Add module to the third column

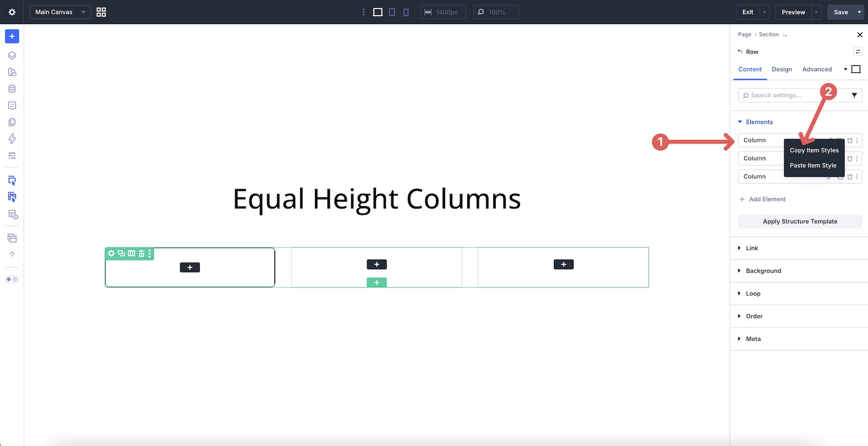(564, 265)
